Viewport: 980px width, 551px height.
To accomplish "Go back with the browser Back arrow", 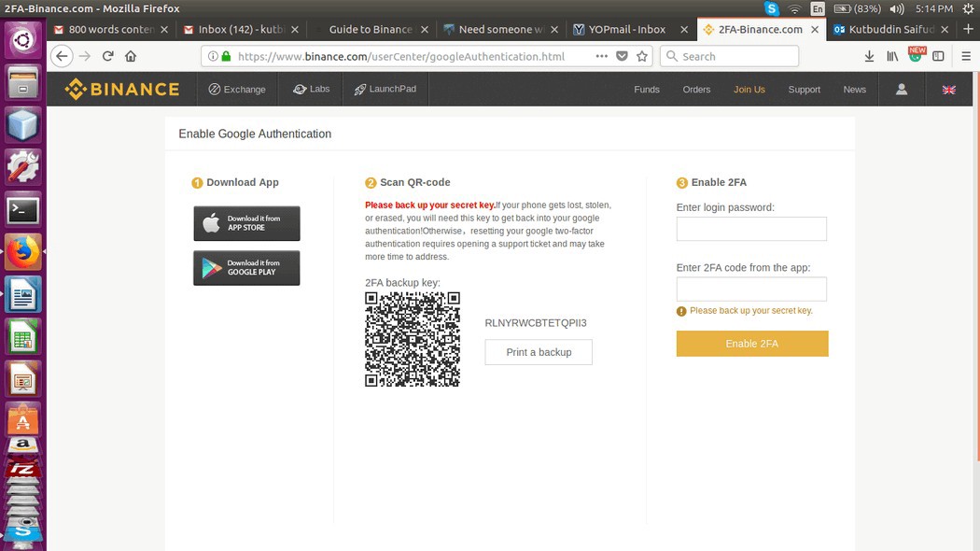I will tap(62, 56).
